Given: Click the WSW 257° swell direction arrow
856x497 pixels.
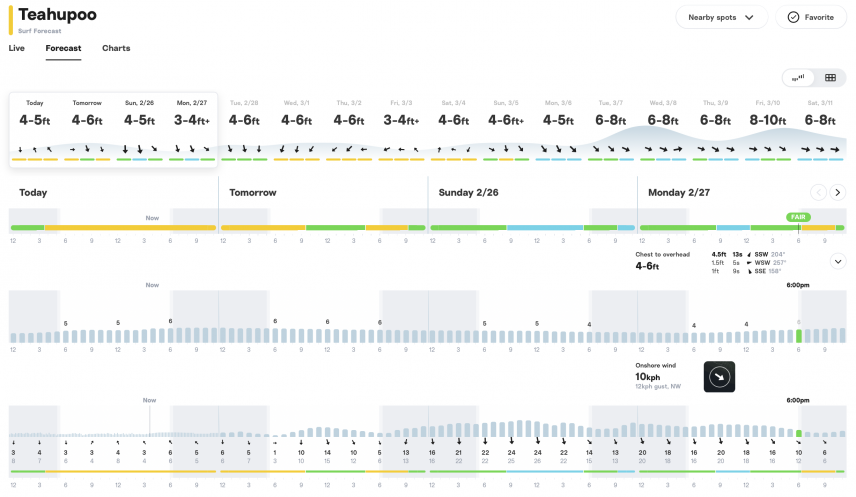Looking at the screenshot, I should (749, 263).
